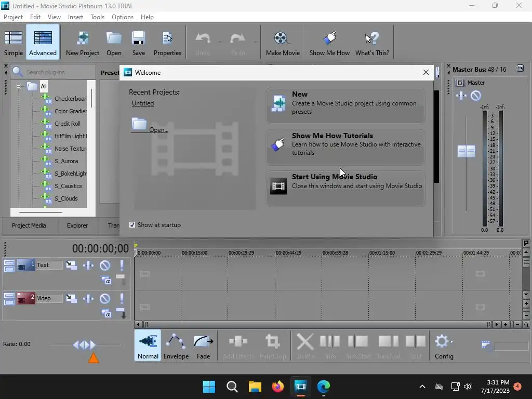
Task: Select Checkerboard generator in plug-in list
Action: 70,99
